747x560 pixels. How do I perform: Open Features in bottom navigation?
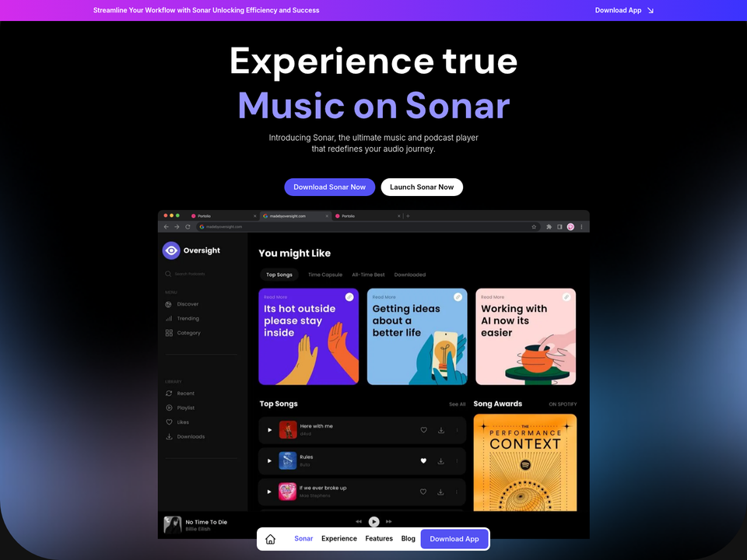pos(379,538)
